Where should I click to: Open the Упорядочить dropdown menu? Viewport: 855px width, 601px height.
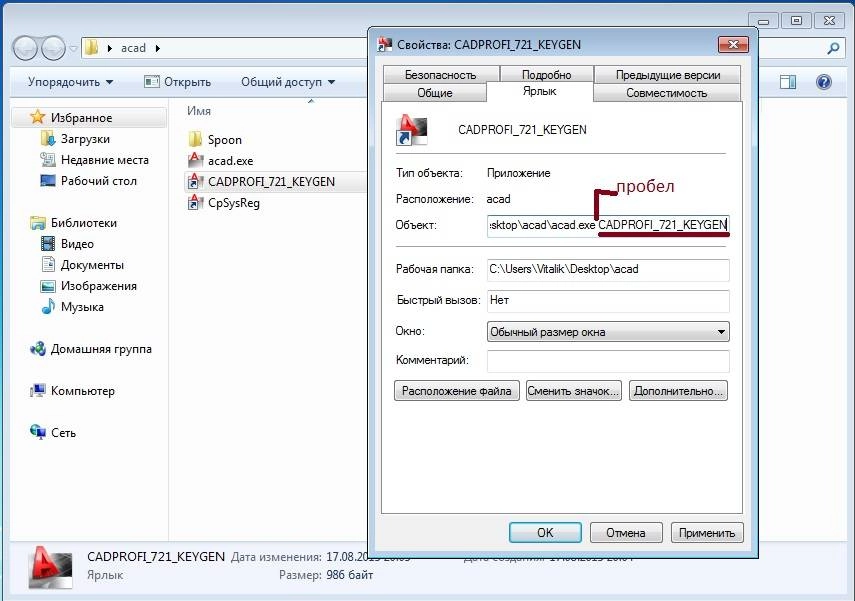pos(70,82)
